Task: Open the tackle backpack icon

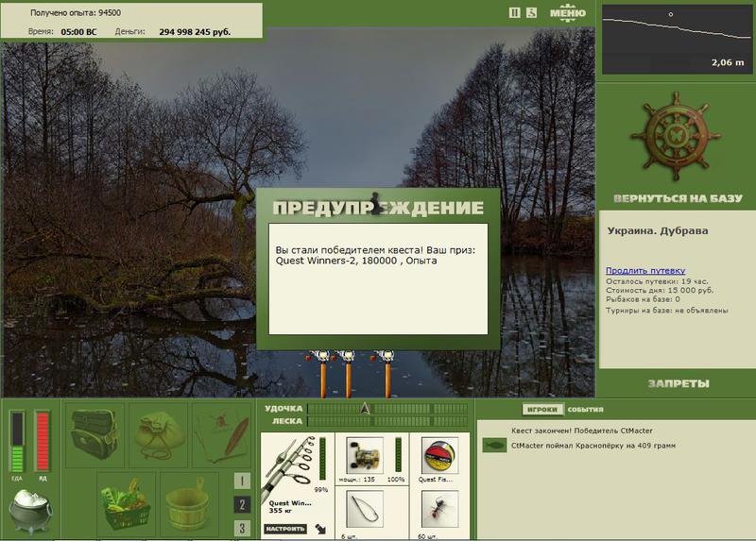Action: click(95, 434)
